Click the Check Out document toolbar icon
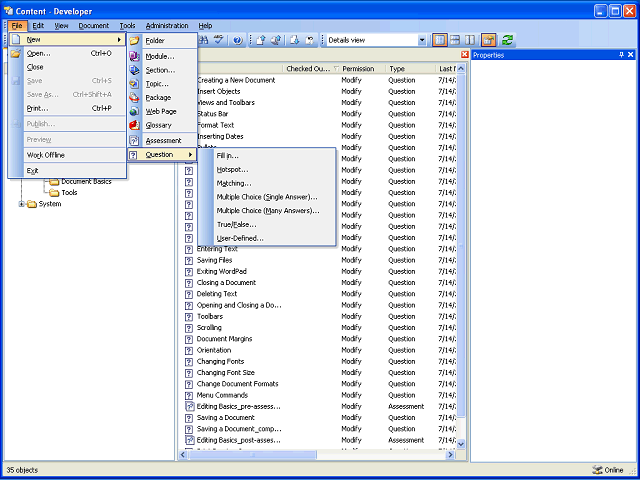Viewport: 640px width, 480px height. pos(294,40)
